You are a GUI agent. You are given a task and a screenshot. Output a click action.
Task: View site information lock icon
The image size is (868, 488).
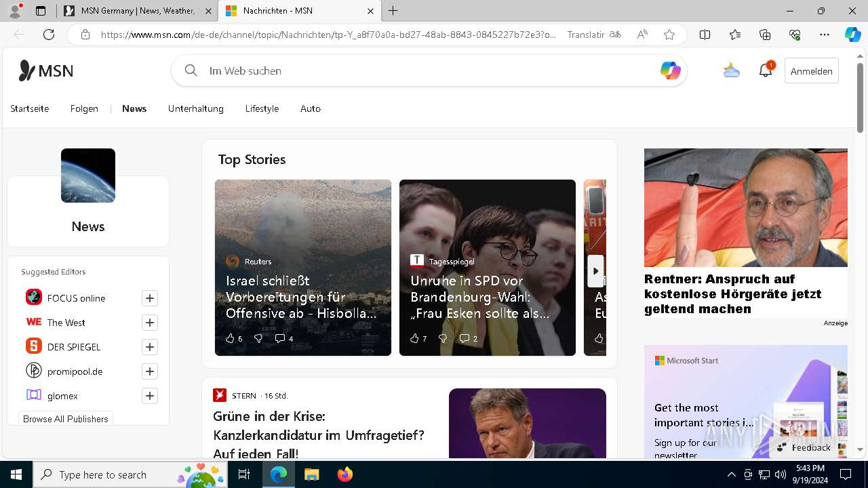tap(85, 35)
